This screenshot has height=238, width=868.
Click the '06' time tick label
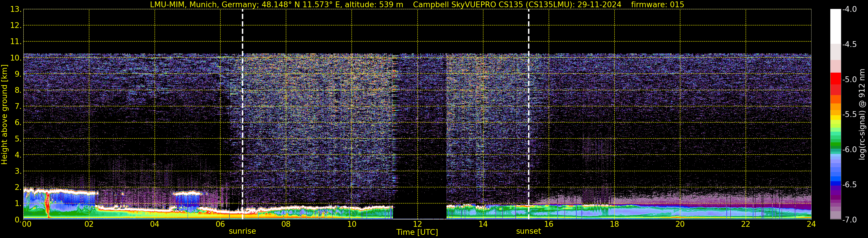click(x=220, y=224)
